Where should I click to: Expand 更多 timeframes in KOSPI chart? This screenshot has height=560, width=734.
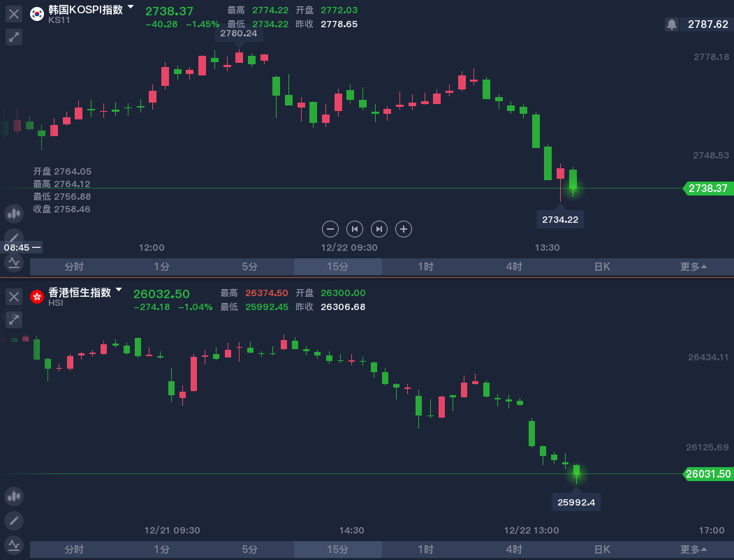tap(693, 267)
